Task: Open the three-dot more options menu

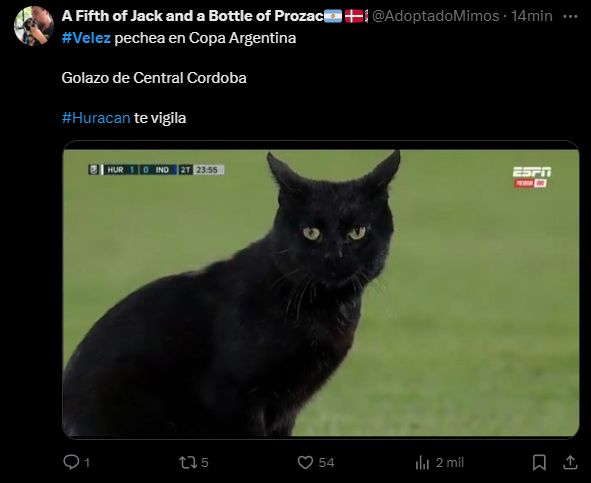Action: point(570,16)
